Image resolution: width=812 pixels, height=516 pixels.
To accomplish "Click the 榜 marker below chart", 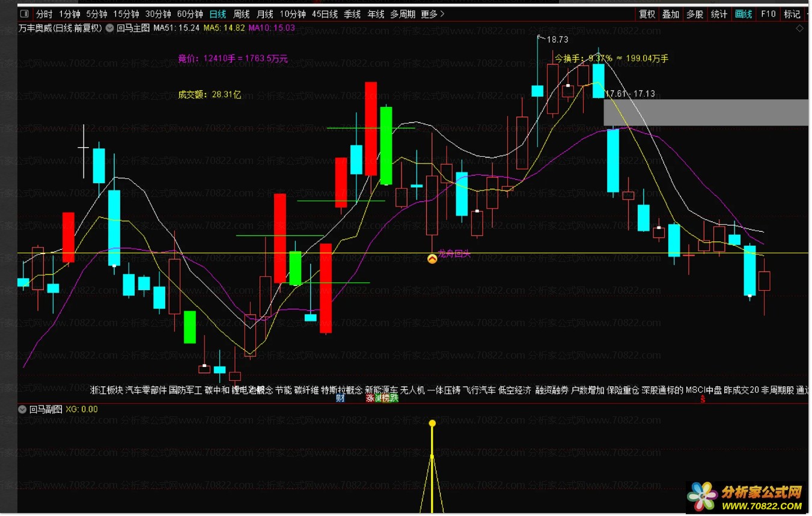I will pyautogui.click(x=386, y=398).
